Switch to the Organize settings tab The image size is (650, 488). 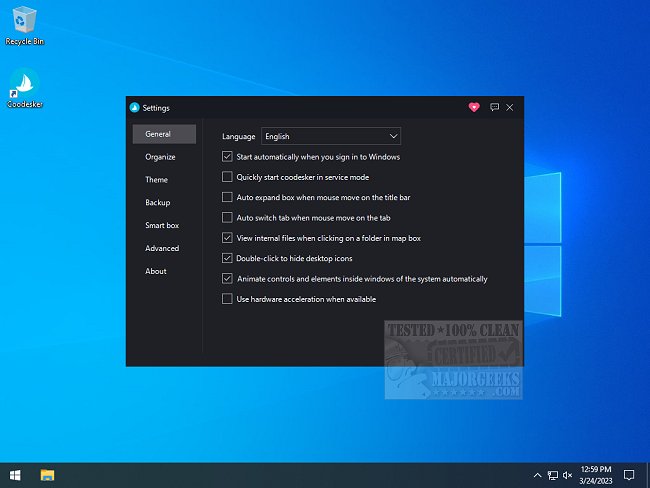tap(160, 157)
